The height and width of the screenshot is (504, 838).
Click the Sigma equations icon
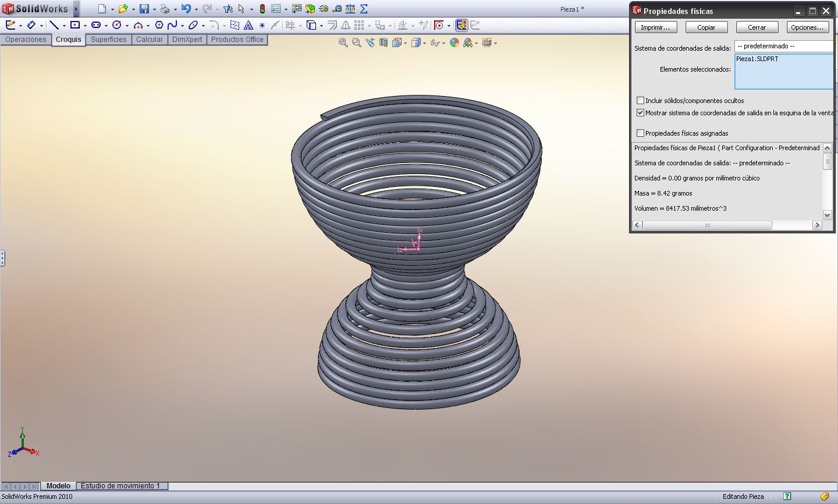pyautogui.click(x=364, y=9)
